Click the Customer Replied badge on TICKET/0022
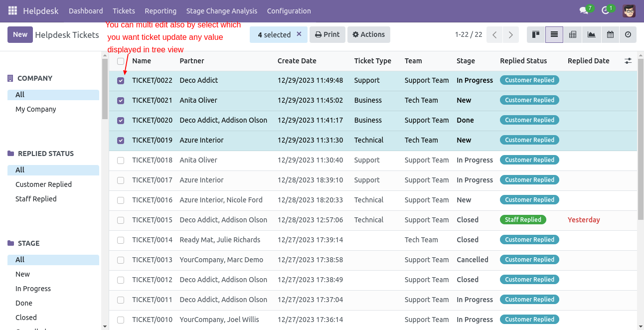 tap(529, 80)
